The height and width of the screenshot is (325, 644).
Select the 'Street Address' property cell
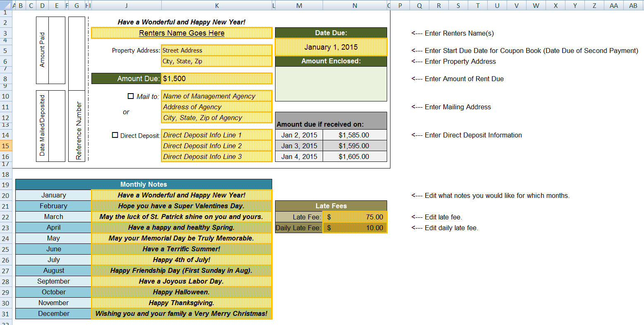click(x=217, y=51)
